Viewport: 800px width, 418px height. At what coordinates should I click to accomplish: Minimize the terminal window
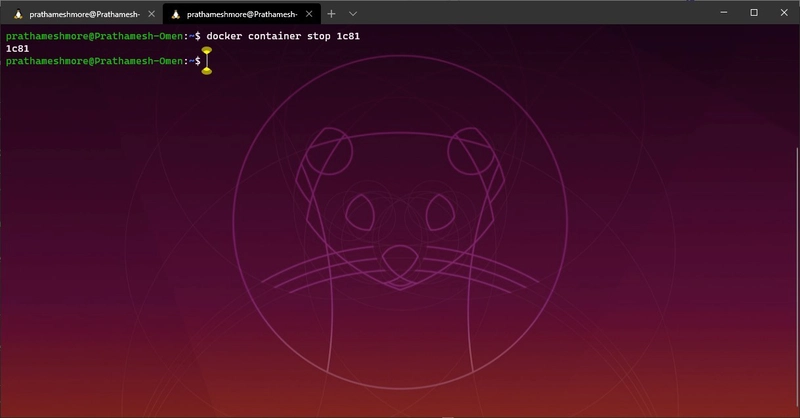pyautogui.click(x=723, y=12)
